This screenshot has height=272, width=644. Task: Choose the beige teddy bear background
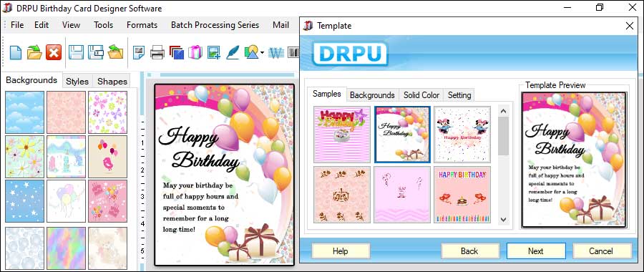coord(107,248)
